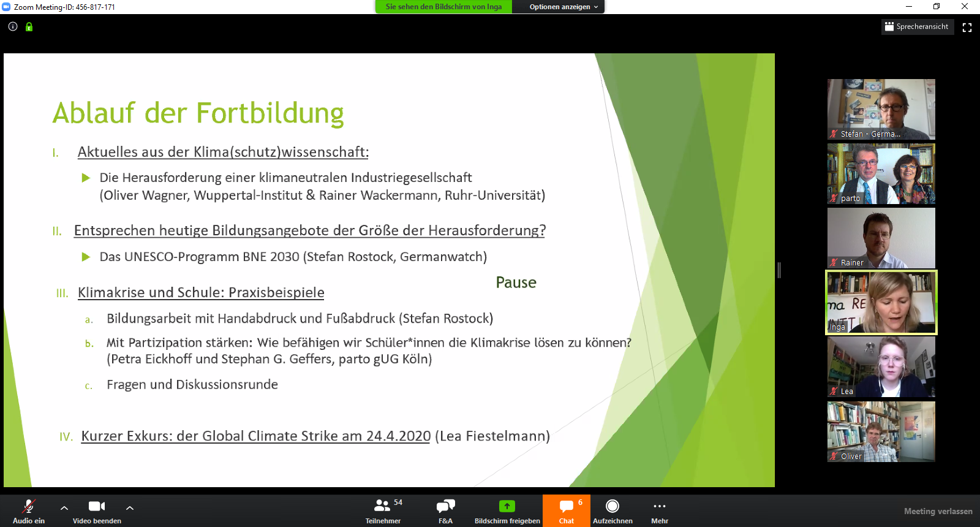Select Oliver's video thumbnail

tap(881, 431)
